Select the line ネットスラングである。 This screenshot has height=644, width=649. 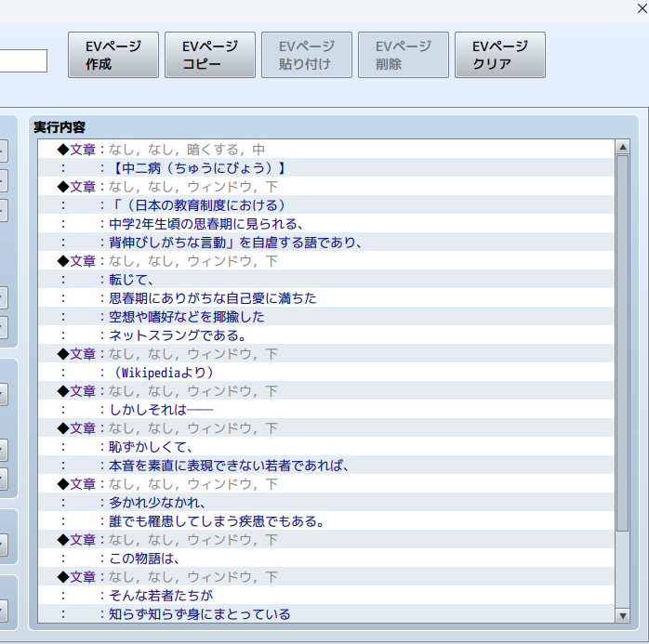click(325, 335)
